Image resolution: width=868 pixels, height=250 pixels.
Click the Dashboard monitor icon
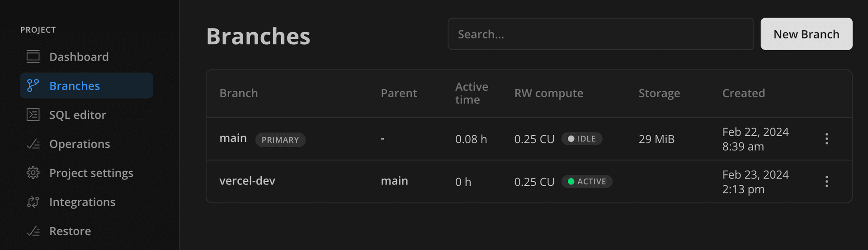tap(33, 57)
